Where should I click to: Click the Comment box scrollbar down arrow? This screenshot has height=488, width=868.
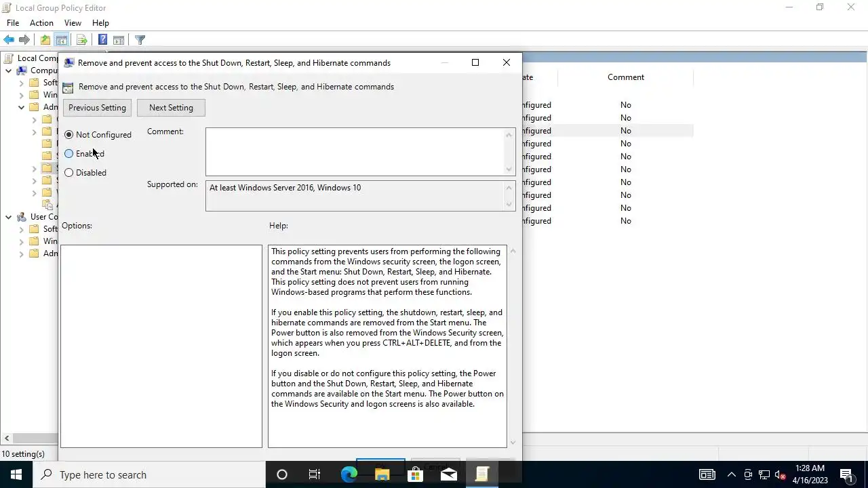[509, 169]
